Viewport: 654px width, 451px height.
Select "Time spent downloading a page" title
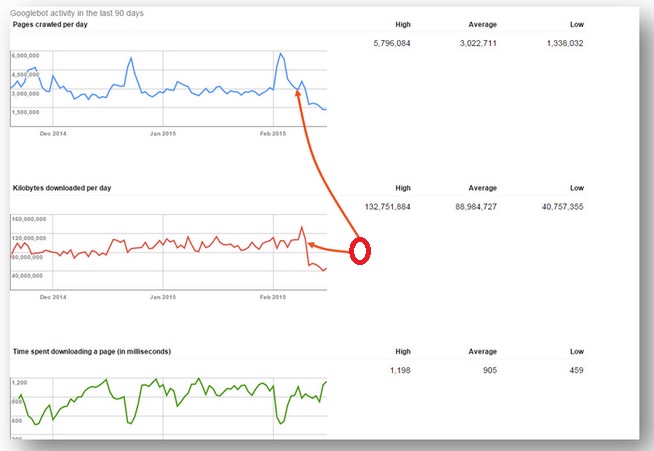tap(92, 351)
